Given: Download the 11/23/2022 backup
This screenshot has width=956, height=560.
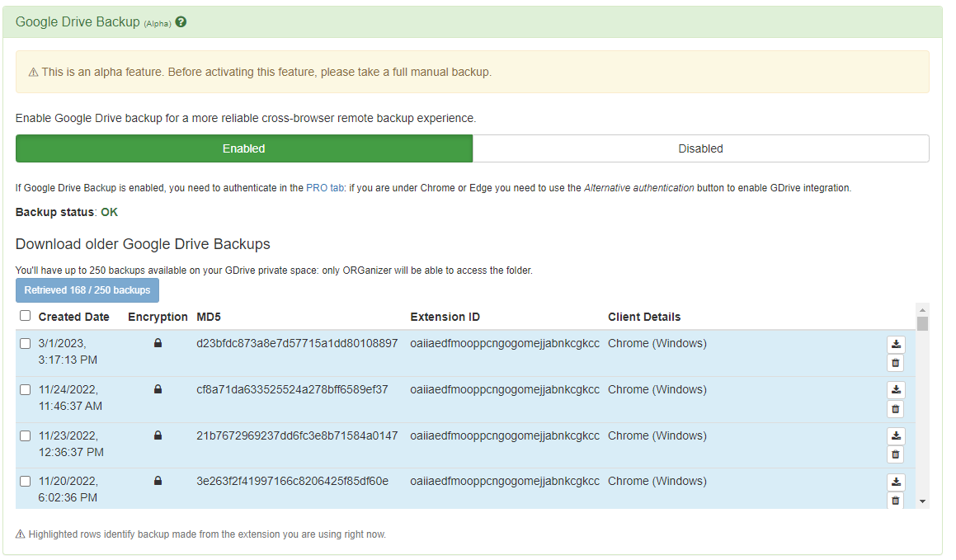Looking at the screenshot, I should [895, 435].
